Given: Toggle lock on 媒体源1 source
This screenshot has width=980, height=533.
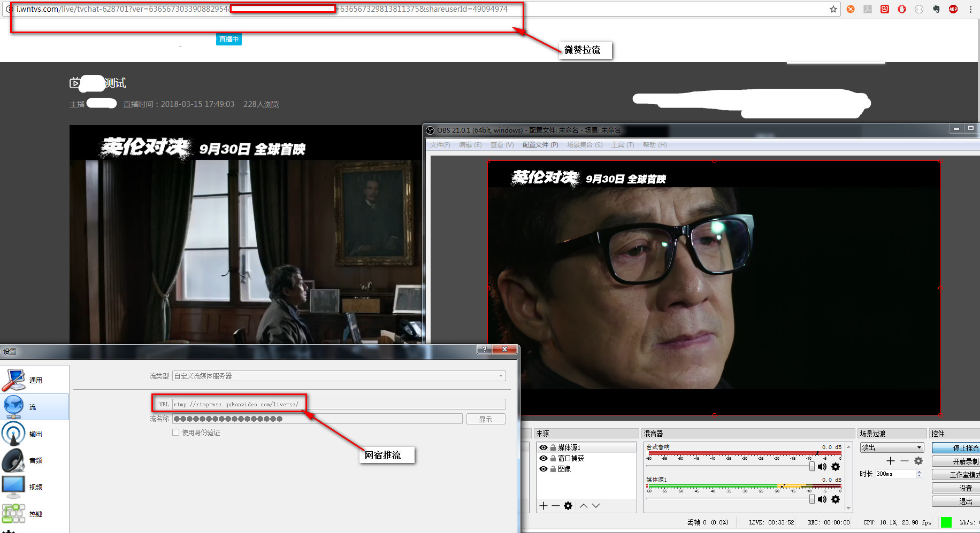Looking at the screenshot, I should [553, 447].
